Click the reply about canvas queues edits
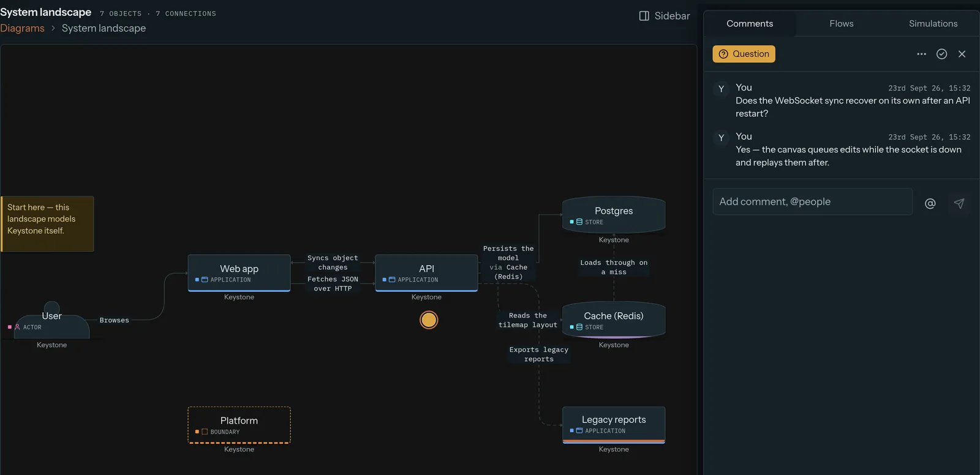 pyautogui.click(x=848, y=156)
